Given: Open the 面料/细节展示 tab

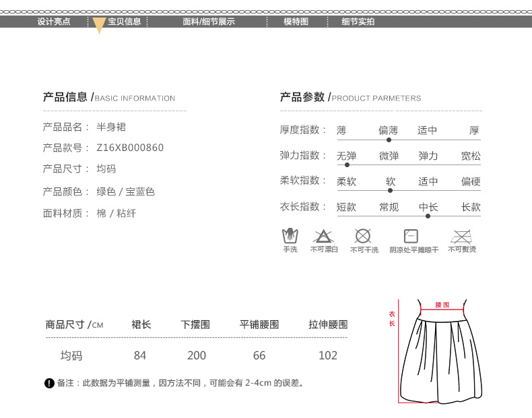Looking at the screenshot, I should [209, 22].
